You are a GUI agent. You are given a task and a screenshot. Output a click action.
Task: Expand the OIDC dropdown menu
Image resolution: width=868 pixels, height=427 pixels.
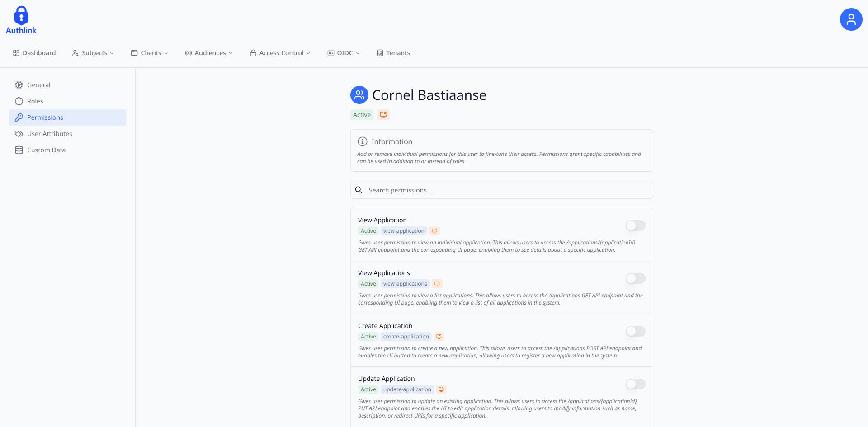344,53
